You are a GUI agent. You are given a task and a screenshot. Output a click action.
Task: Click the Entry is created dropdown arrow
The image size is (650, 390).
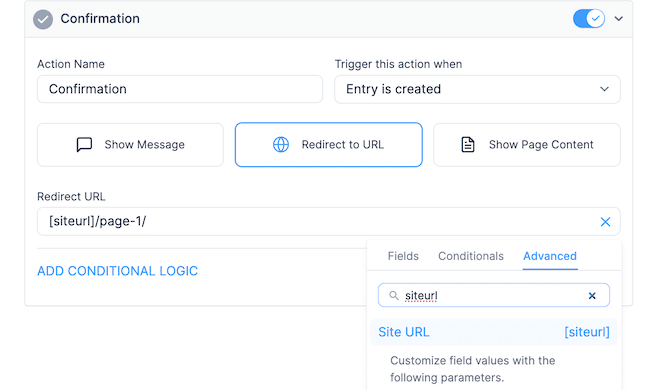(604, 89)
